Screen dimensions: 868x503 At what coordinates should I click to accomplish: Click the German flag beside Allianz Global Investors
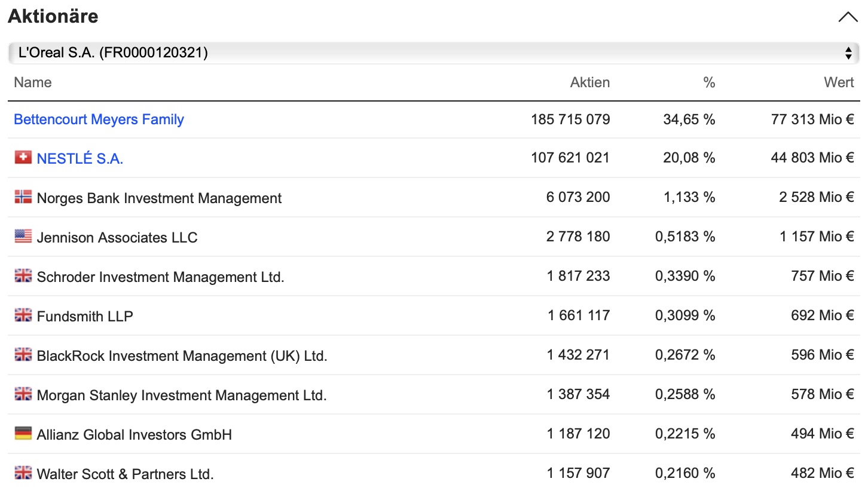pos(23,434)
